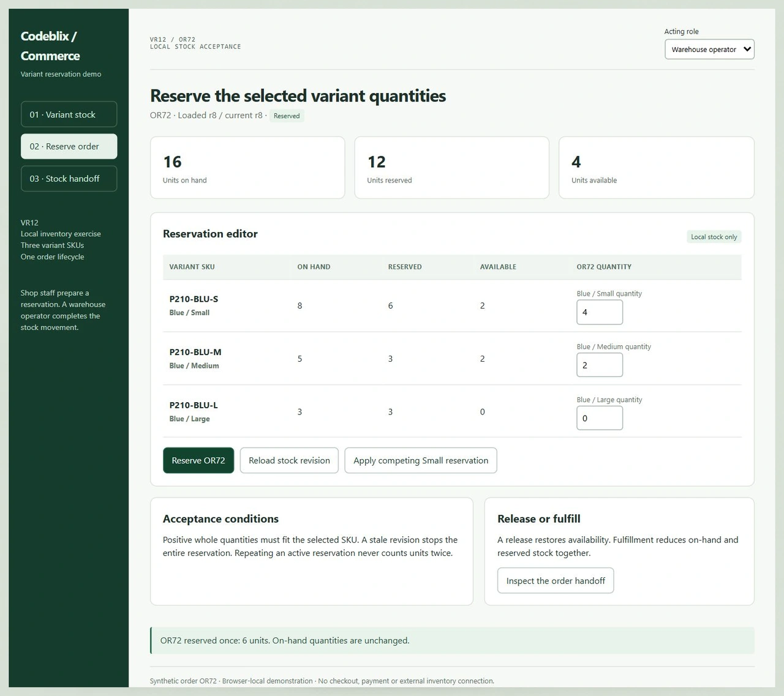Go to 01 · Variant stock step

(69, 114)
